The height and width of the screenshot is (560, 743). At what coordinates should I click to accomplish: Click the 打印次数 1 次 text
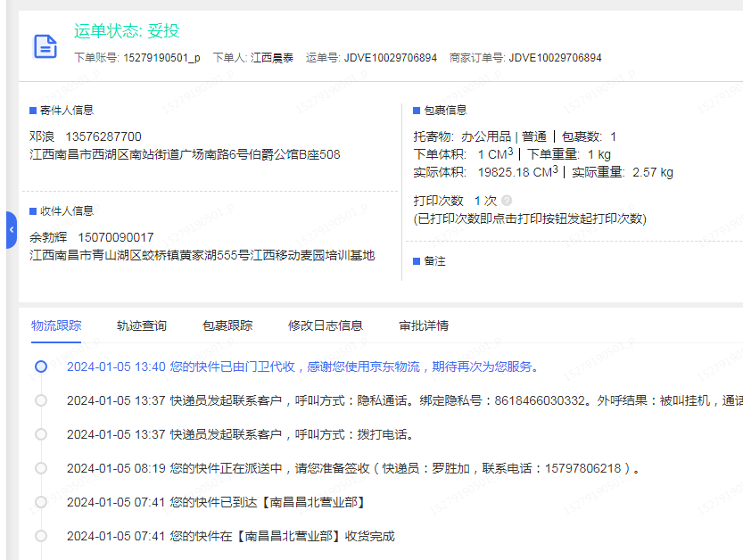pos(455,201)
